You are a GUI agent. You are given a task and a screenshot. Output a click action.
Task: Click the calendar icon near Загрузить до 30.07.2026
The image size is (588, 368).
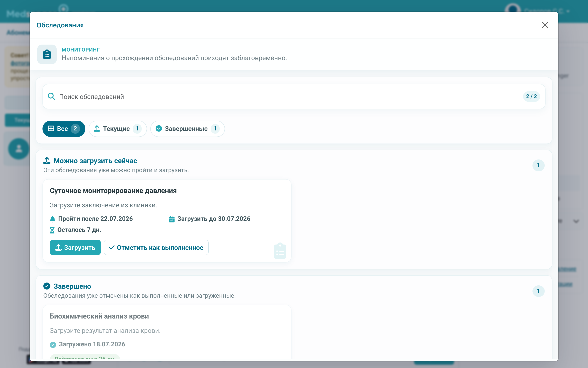click(x=171, y=219)
